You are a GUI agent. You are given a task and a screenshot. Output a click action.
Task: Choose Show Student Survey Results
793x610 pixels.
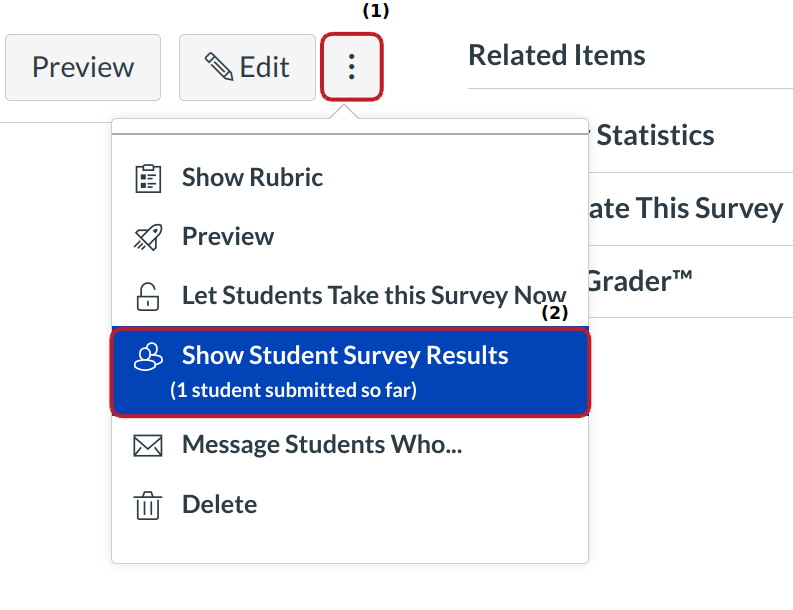(x=345, y=356)
